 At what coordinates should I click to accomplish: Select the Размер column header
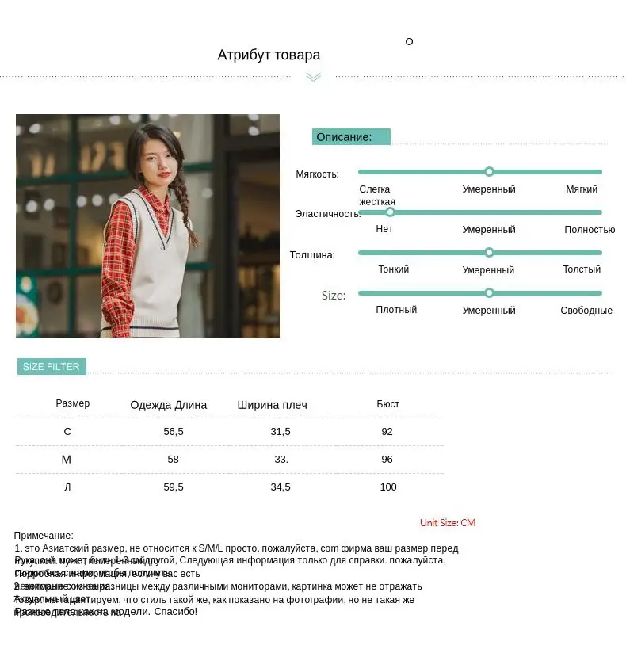point(72,403)
